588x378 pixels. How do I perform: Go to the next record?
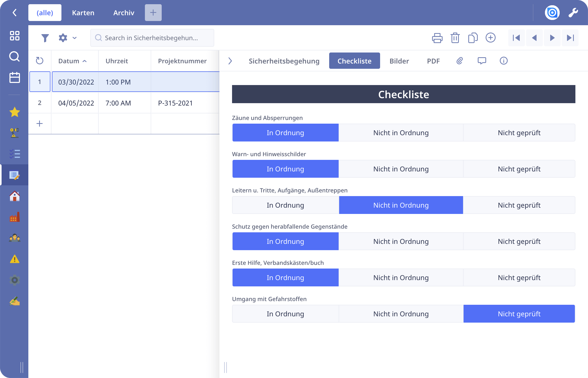point(552,38)
